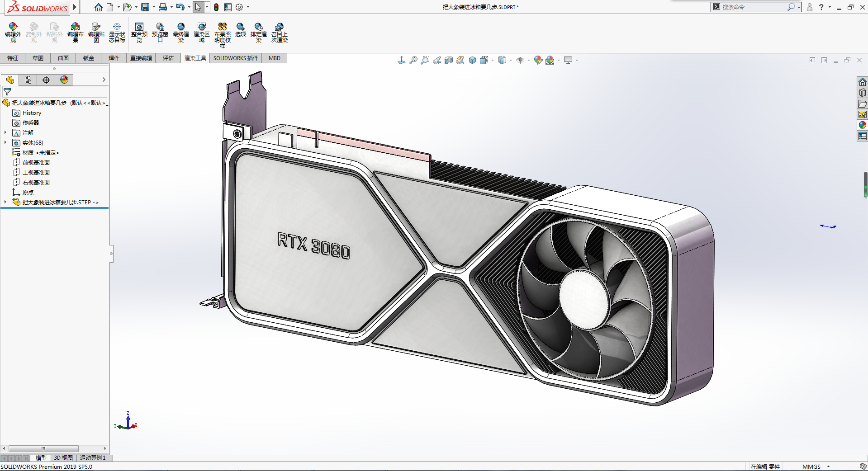Click the MMGS unit system button
The image size is (868, 471).
click(x=811, y=467)
